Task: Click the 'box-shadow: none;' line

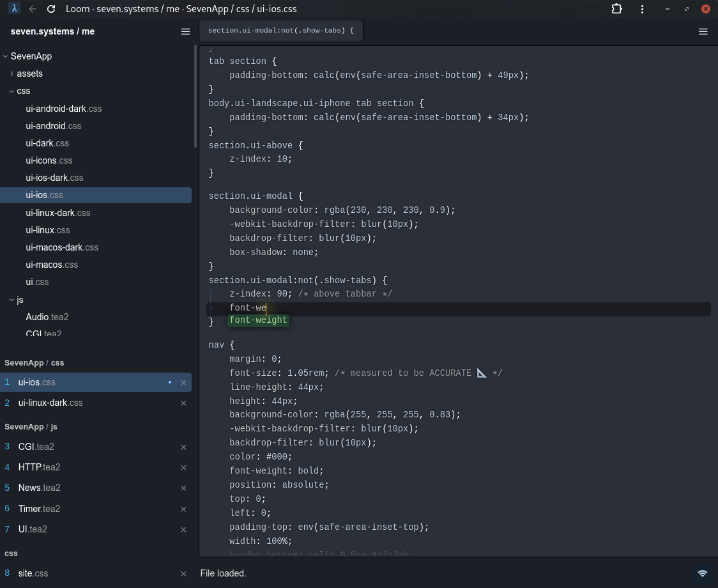Action: pos(274,252)
